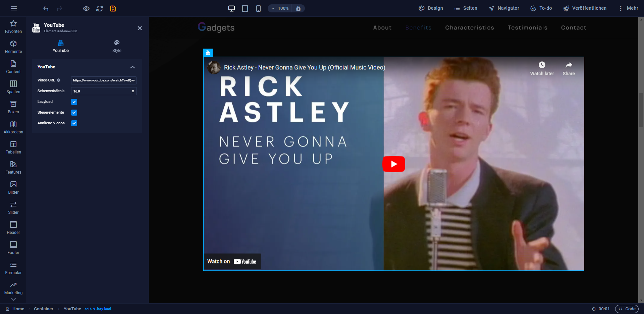
Task: Open the hamburger main menu
Action: (14, 8)
